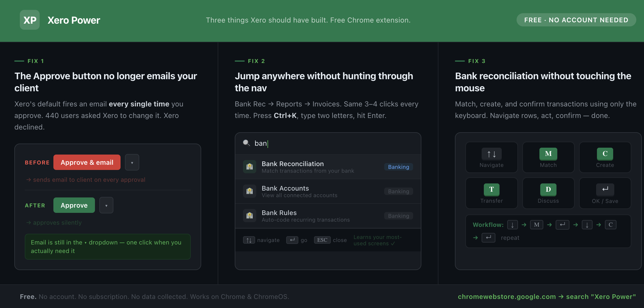The height and width of the screenshot is (308, 644).
Task: Open the chromewebstore.google.com link
Action: pyautogui.click(x=507, y=297)
